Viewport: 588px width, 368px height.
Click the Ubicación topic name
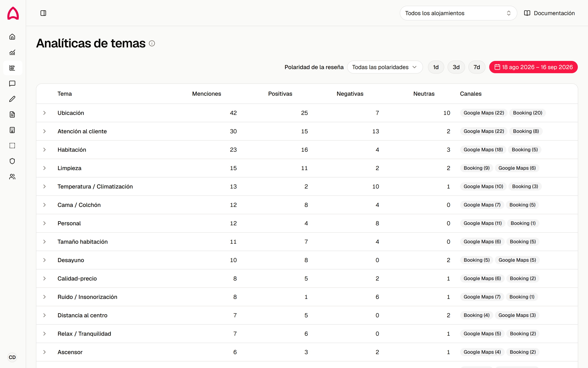click(71, 113)
